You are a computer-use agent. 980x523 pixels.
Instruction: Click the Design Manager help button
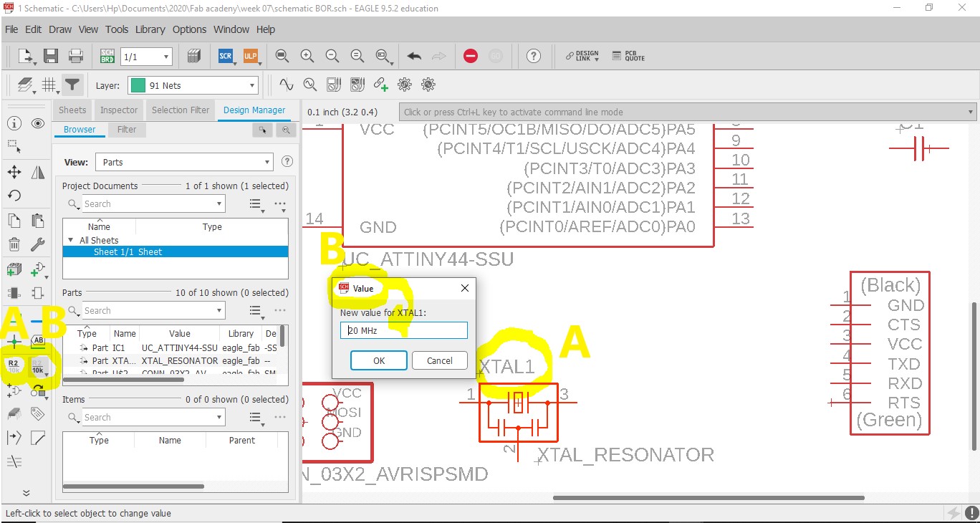[x=287, y=162]
